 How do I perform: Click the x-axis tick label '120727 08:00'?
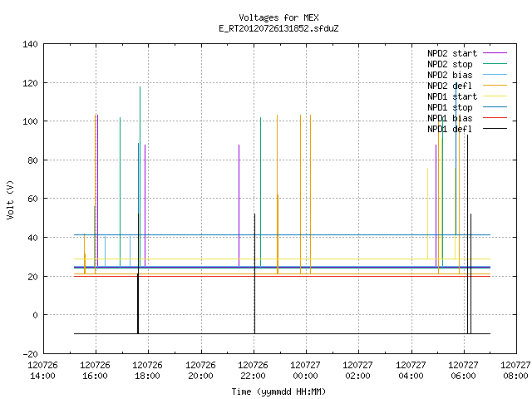(x=515, y=371)
